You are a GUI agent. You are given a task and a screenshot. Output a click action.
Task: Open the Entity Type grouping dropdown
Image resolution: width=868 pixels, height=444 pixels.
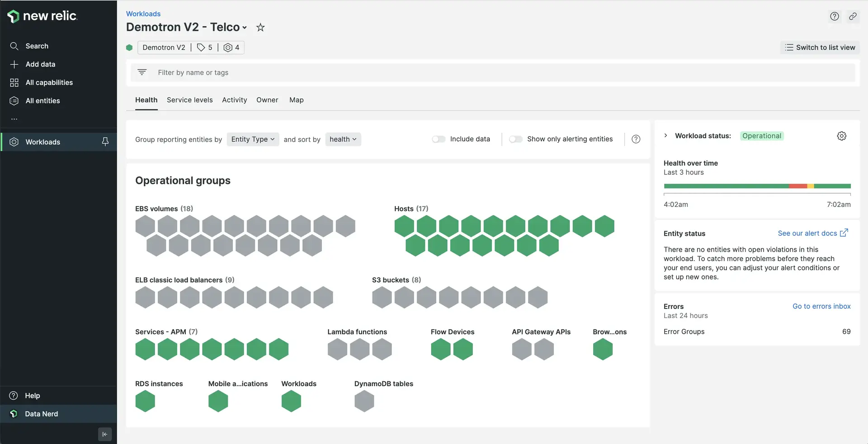click(253, 139)
